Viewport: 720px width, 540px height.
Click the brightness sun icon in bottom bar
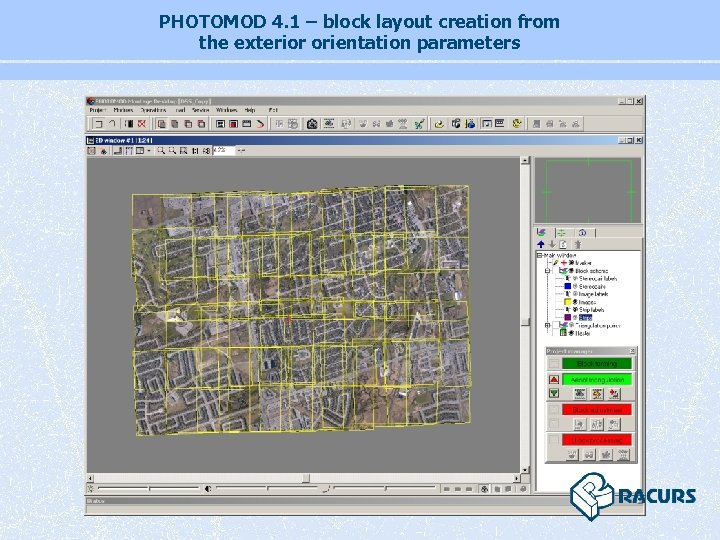pyautogui.click(x=90, y=489)
